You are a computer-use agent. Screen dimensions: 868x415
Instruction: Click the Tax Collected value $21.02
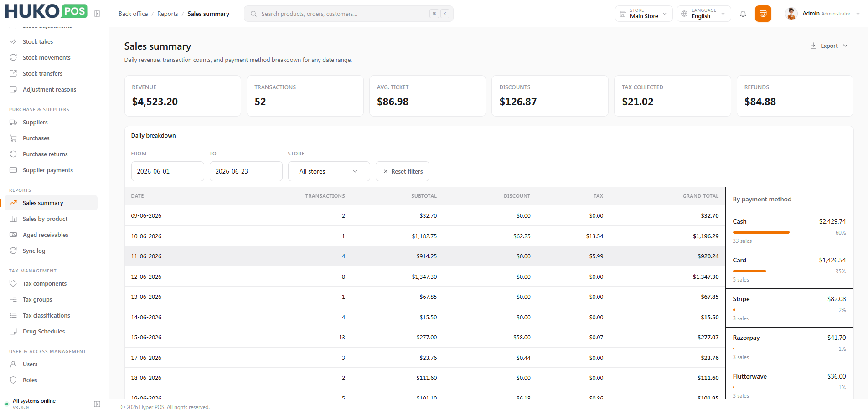(637, 102)
